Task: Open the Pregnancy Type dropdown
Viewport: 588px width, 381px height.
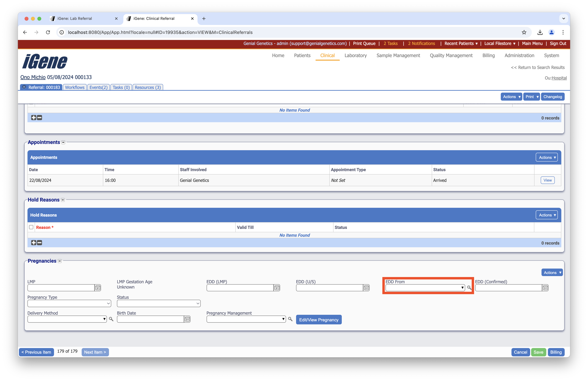Action: click(x=69, y=303)
